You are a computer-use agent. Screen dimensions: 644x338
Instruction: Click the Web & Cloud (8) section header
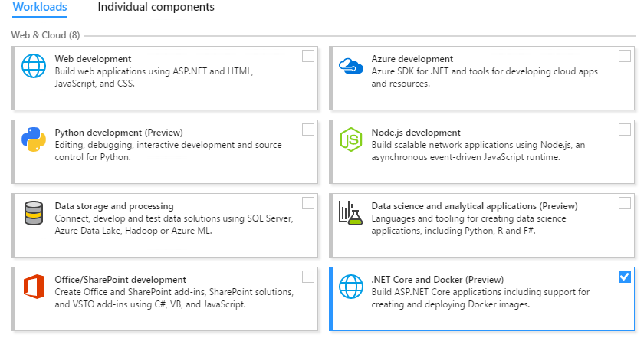point(46,35)
